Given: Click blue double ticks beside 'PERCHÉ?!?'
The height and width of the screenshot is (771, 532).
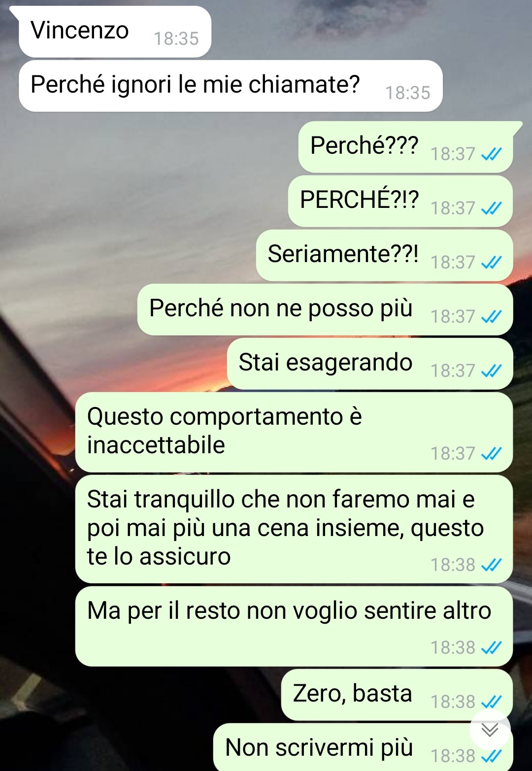Looking at the screenshot, I should pyautogui.click(x=491, y=208).
